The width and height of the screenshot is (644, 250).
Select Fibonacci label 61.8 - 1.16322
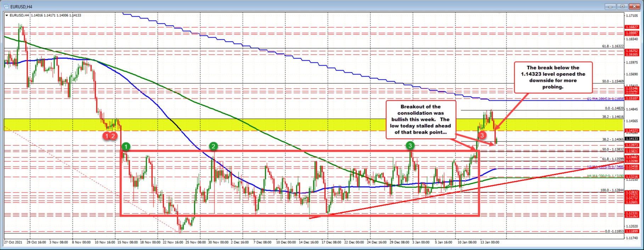pyautogui.click(x=613, y=46)
